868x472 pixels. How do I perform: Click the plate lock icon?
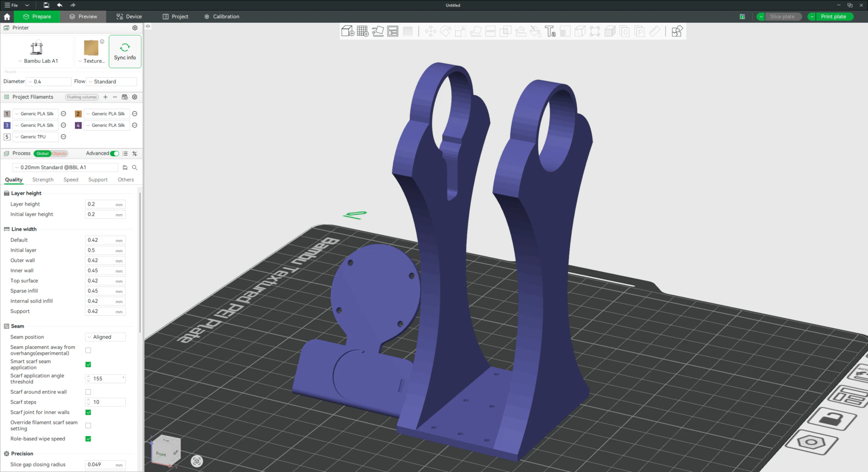(832, 418)
